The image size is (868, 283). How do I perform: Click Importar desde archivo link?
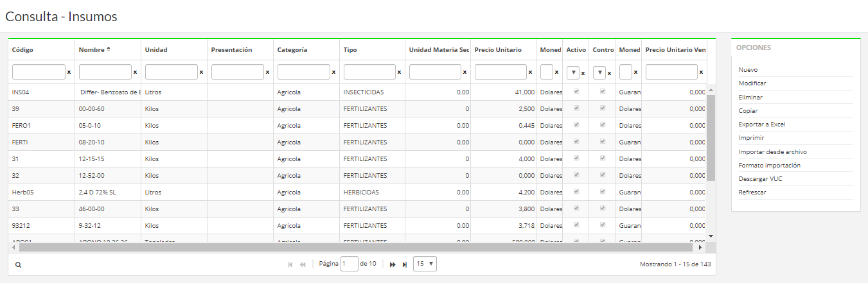click(773, 152)
